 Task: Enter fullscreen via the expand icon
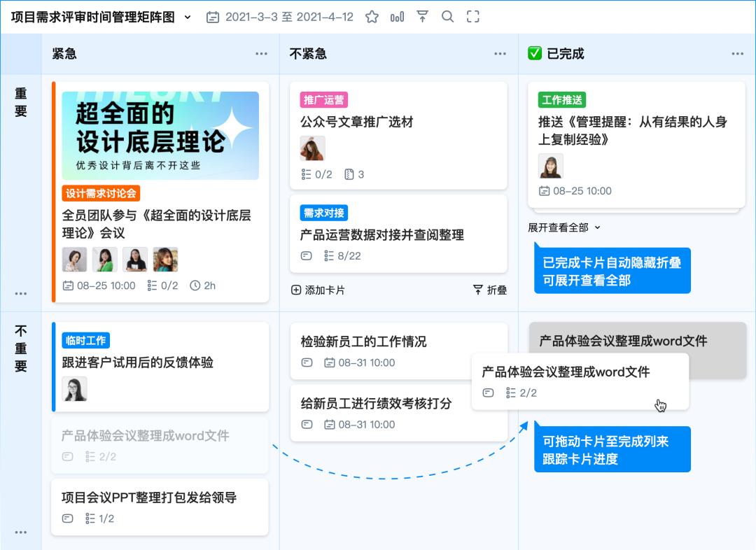click(x=472, y=15)
